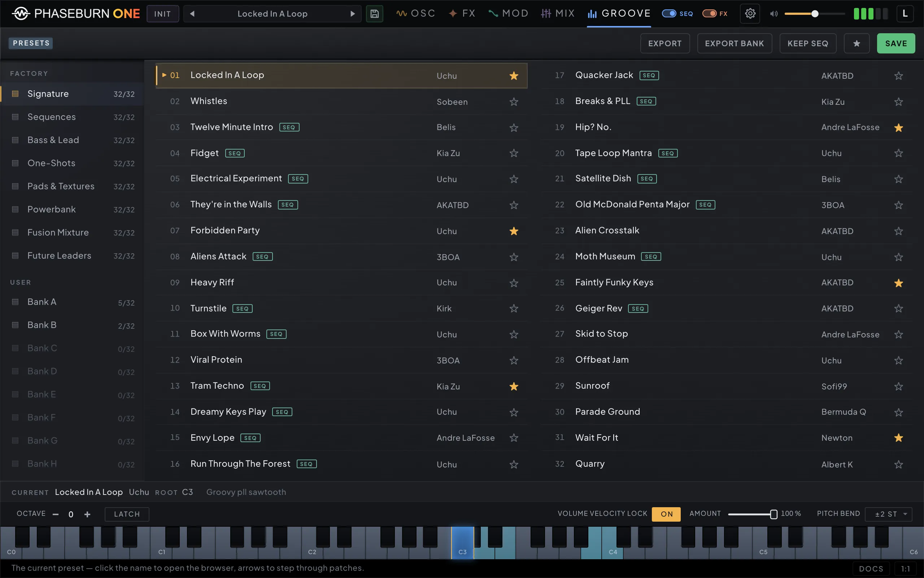This screenshot has height=578, width=924.
Task: Select the Fusion Mixture bank icon
Action: click(15, 233)
